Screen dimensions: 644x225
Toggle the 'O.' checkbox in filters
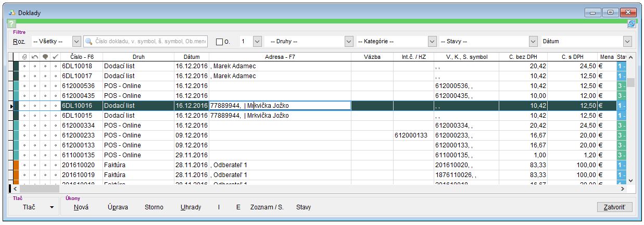click(219, 42)
